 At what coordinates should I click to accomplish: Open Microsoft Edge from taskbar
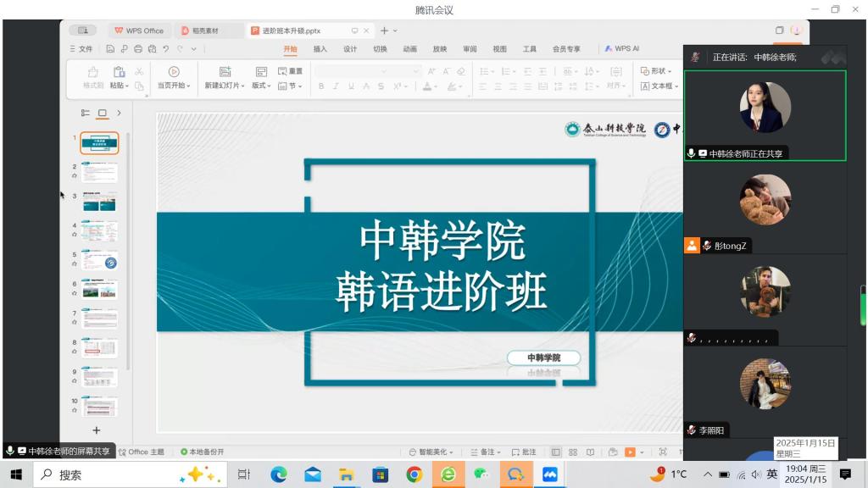click(x=279, y=474)
